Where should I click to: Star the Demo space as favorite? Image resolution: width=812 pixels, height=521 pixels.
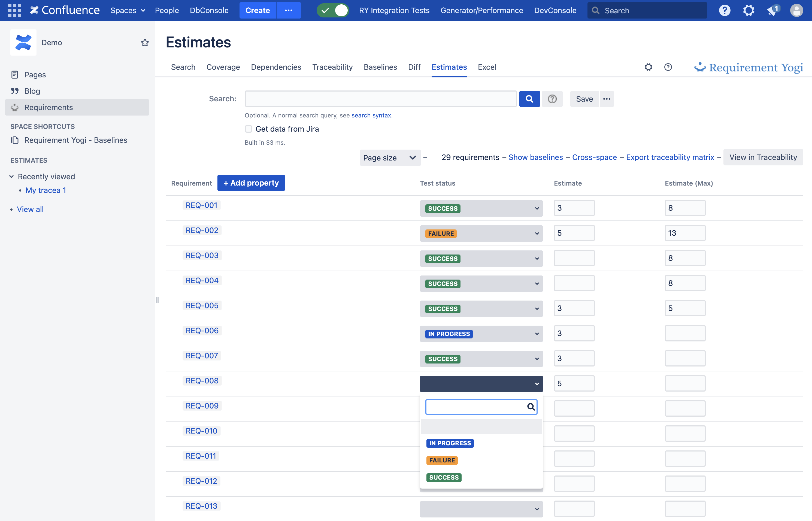[145, 43]
